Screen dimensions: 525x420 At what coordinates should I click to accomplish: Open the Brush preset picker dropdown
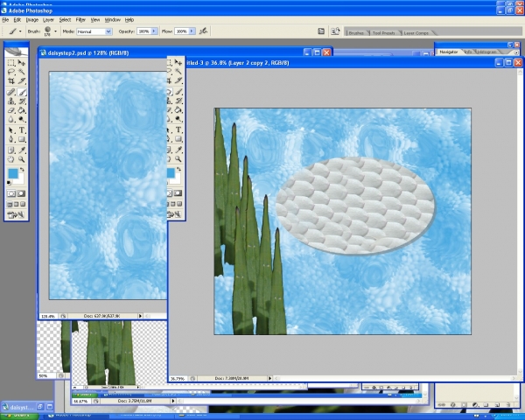(55, 31)
